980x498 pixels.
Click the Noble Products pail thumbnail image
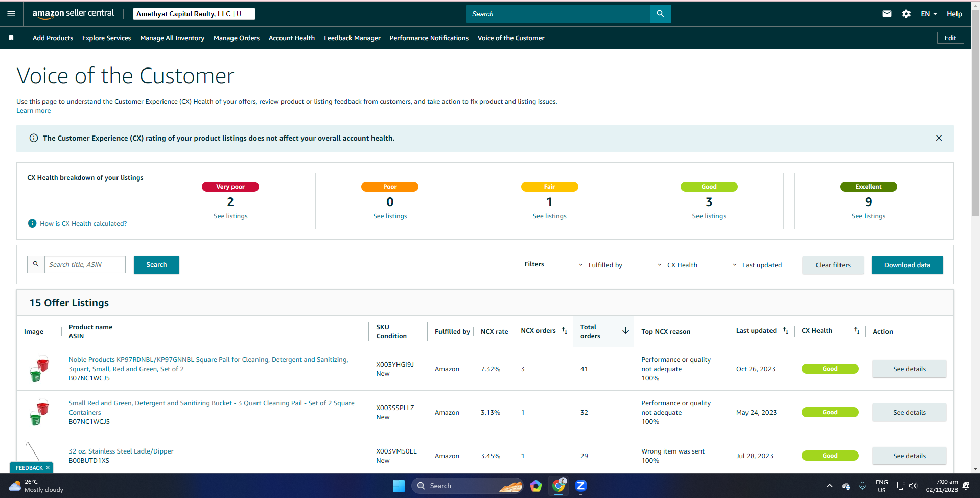39,369
